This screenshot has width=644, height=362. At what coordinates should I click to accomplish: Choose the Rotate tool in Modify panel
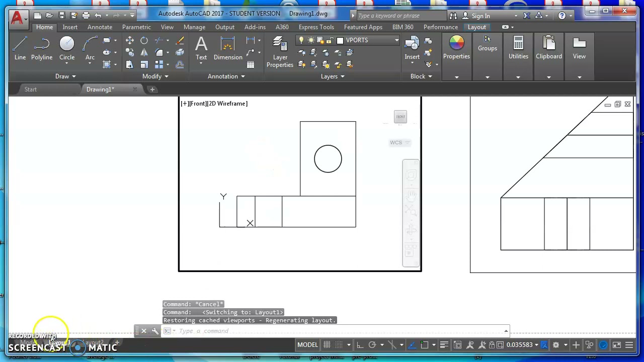click(144, 40)
